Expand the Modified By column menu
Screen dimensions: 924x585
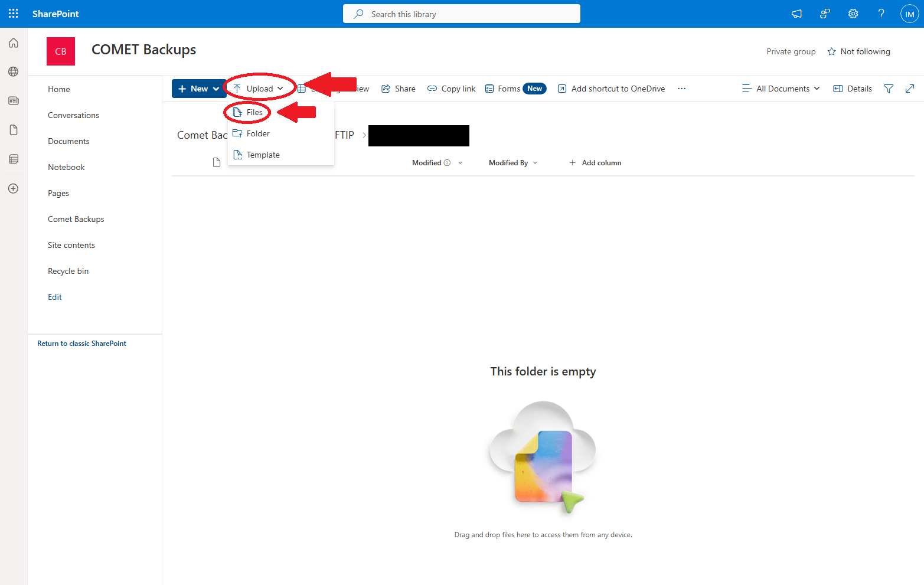pos(536,163)
